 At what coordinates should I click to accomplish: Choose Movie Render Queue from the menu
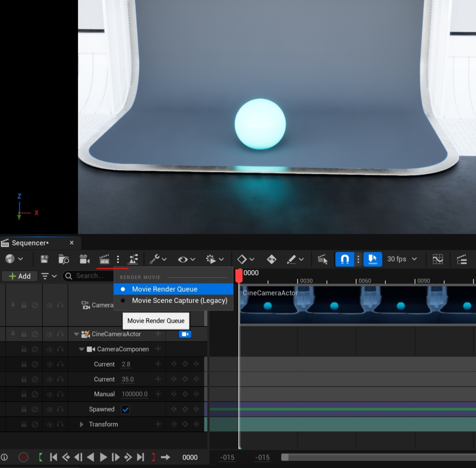(165, 289)
